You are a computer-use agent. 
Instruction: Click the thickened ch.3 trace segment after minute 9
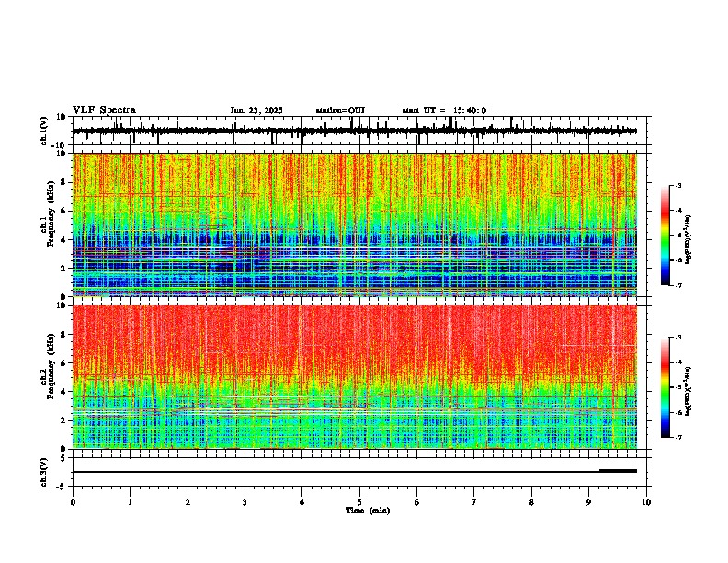pos(618,471)
